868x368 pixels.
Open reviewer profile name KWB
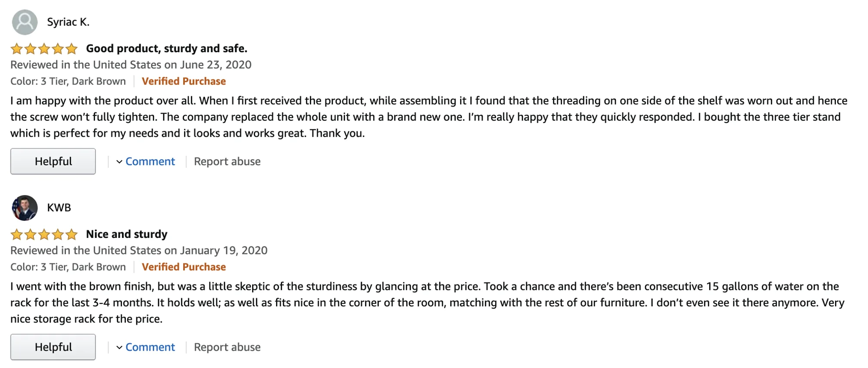pyautogui.click(x=59, y=208)
